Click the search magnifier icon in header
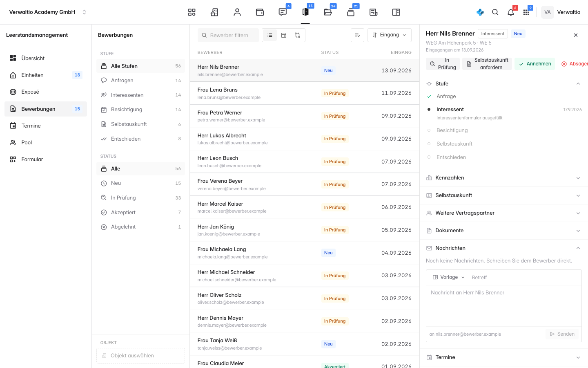Image resolution: width=588 pixels, height=368 pixels. 495,12
